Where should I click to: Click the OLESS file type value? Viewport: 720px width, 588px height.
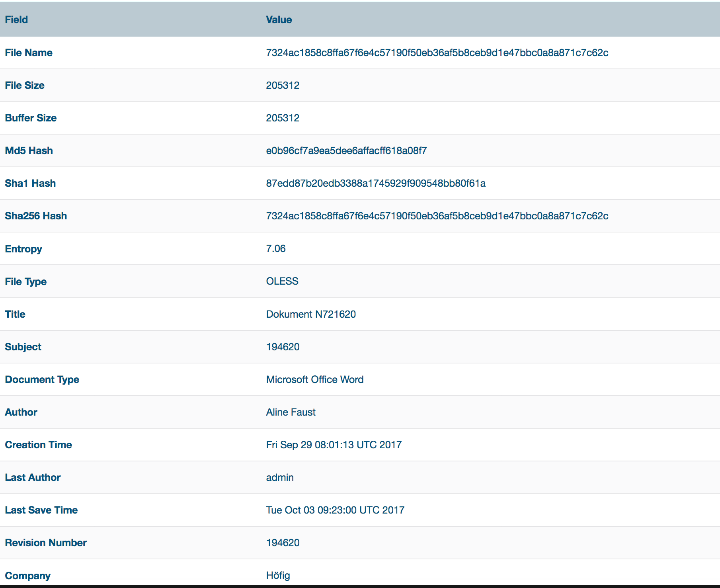[x=282, y=281]
